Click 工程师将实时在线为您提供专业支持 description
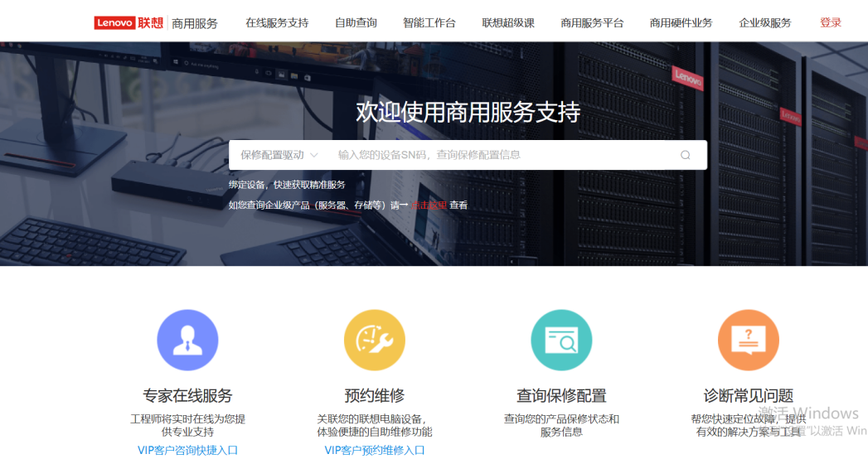 point(187,425)
